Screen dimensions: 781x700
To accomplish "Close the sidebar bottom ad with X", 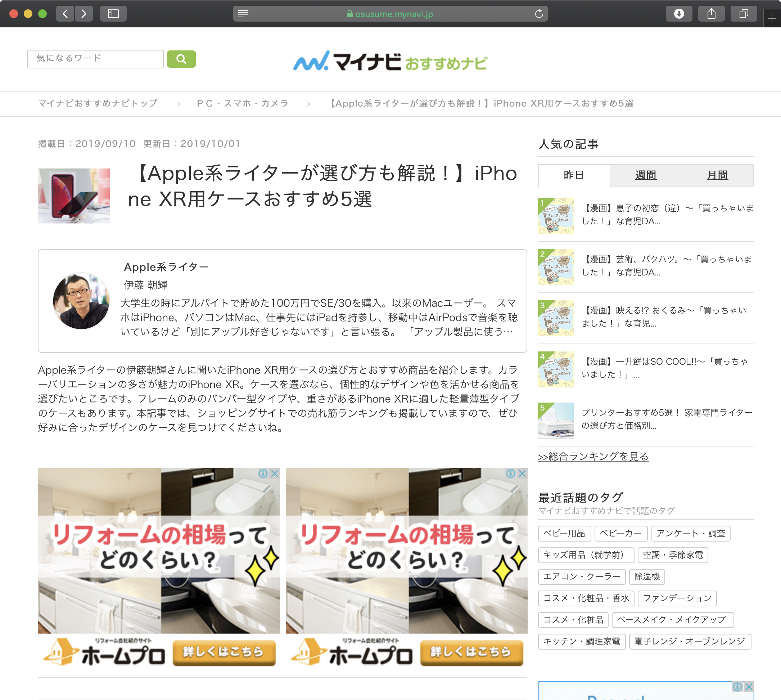I will click(x=749, y=687).
